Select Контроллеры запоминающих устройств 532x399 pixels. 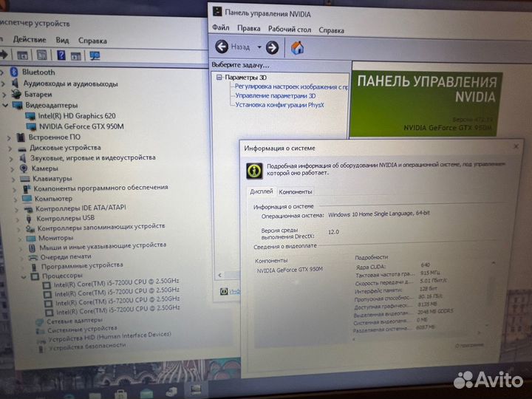[101, 227]
